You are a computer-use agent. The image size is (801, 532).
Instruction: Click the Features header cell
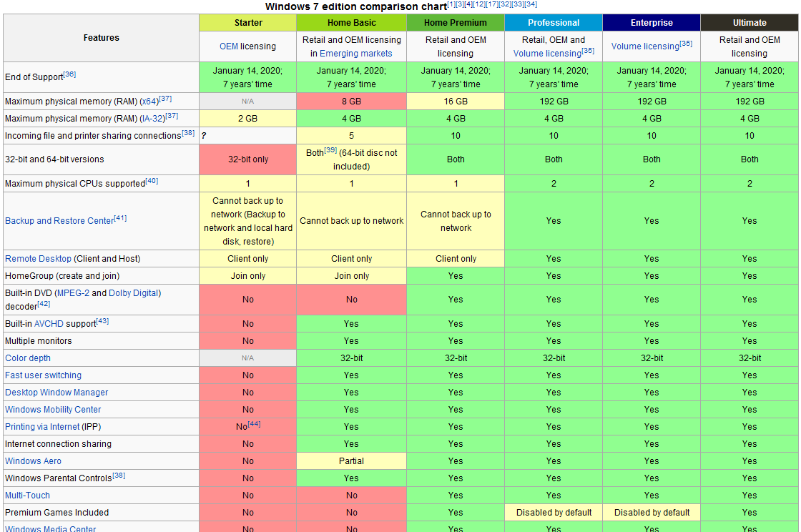click(x=101, y=38)
